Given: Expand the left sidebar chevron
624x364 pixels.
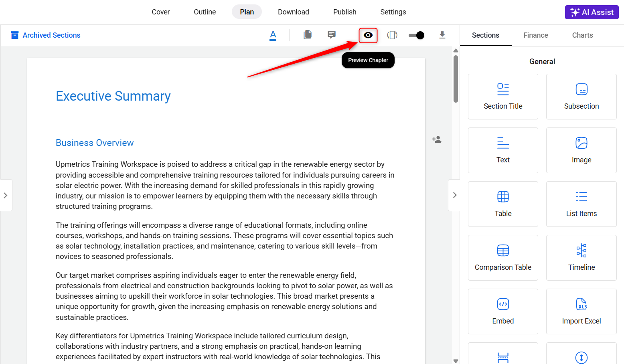Looking at the screenshot, I should click(6, 195).
